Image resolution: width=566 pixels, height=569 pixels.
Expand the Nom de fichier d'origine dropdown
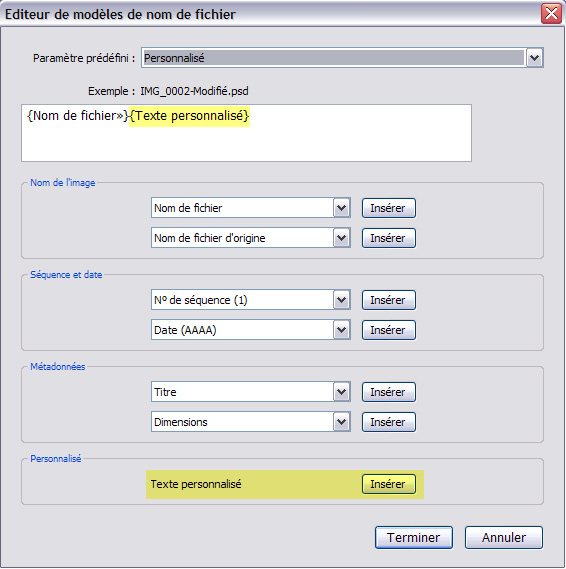[x=341, y=238]
